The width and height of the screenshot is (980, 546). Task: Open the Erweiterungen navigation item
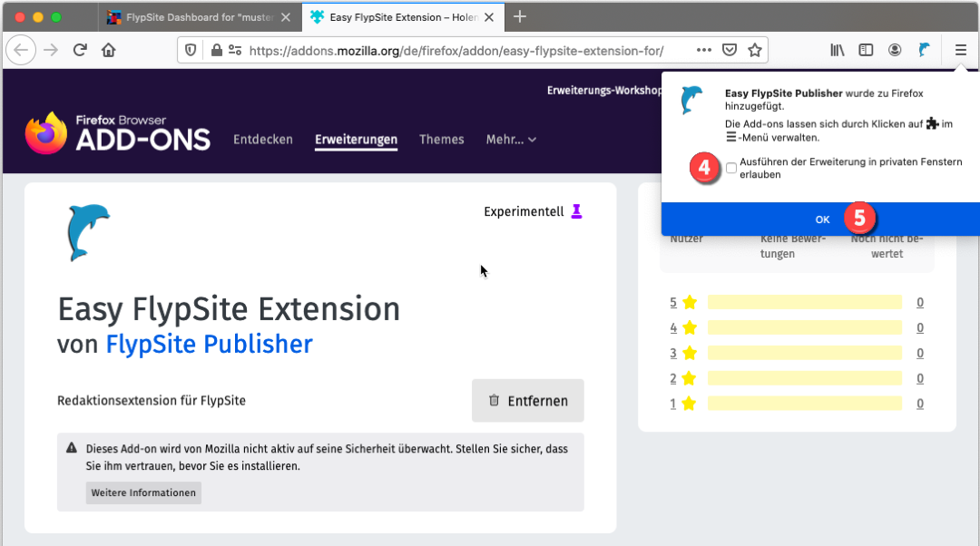tap(357, 140)
